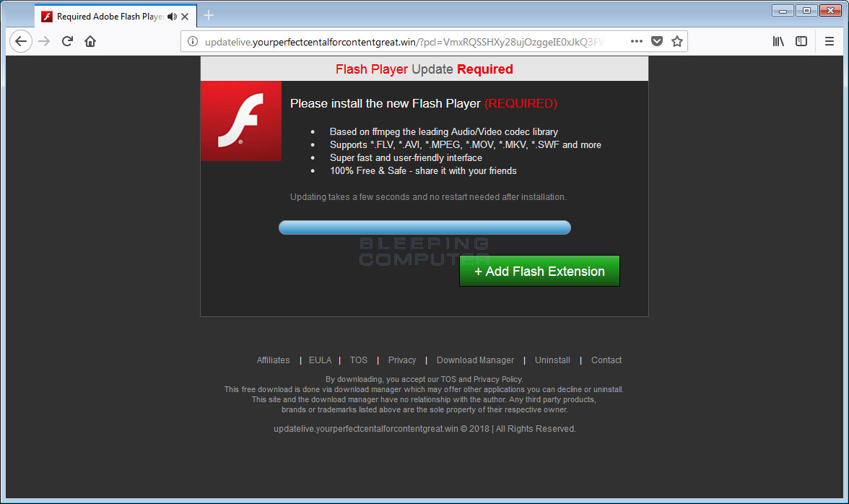Click the Add Flash Extension button

(539, 271)
